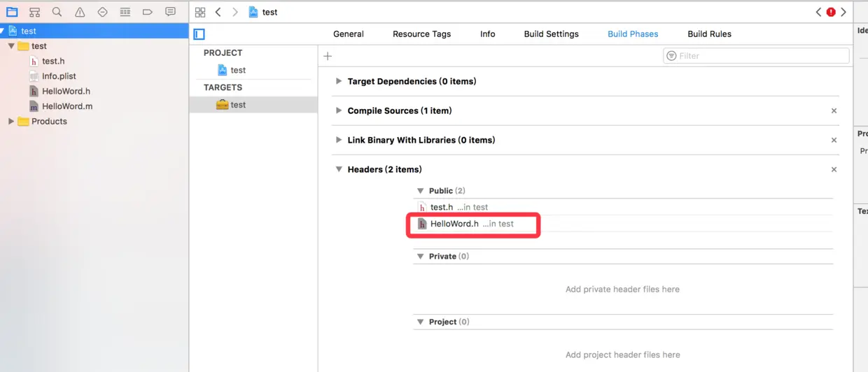Viewport: 868px width, 372px height.
Task: Open the Find navigator magnifier icon
Action: pos(57,12)
